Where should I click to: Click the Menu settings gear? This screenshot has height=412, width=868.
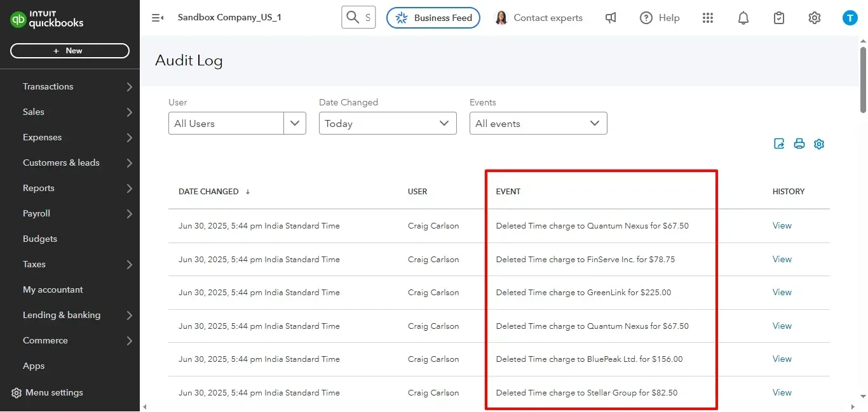(17, 392)
